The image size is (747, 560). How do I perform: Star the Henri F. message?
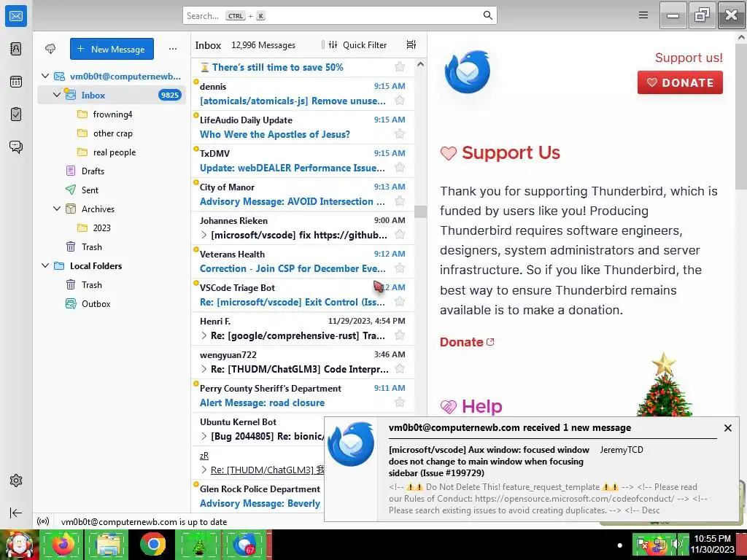[x=400, y=335]
